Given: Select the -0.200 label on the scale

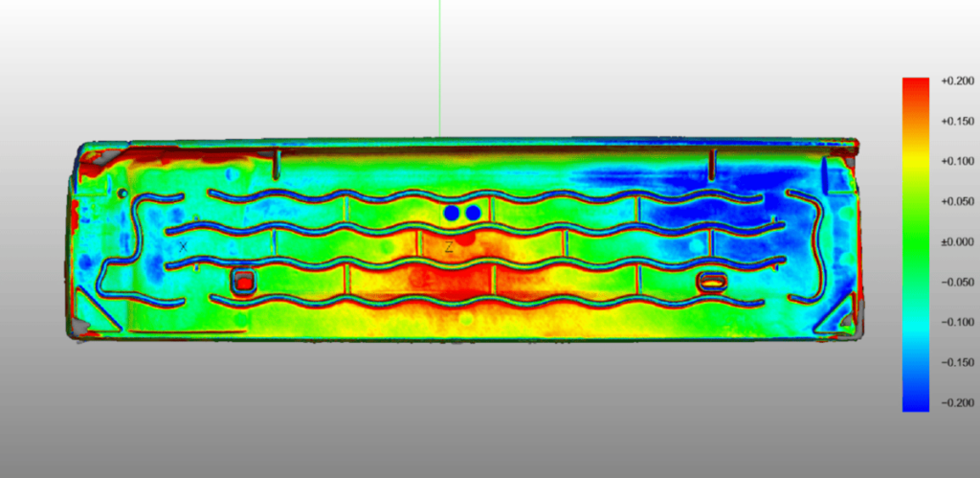Looking at the screenshot, I should coord(958,403).
